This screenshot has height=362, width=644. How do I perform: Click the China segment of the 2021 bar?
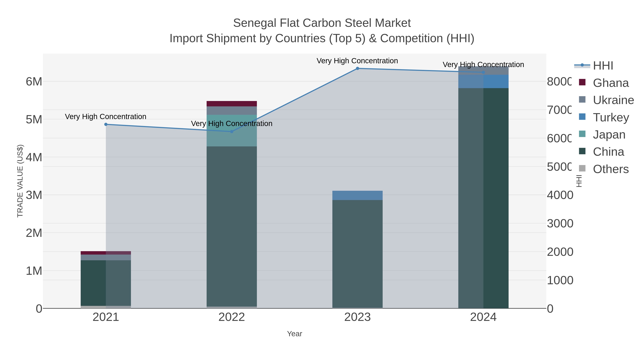coord(106,283)
